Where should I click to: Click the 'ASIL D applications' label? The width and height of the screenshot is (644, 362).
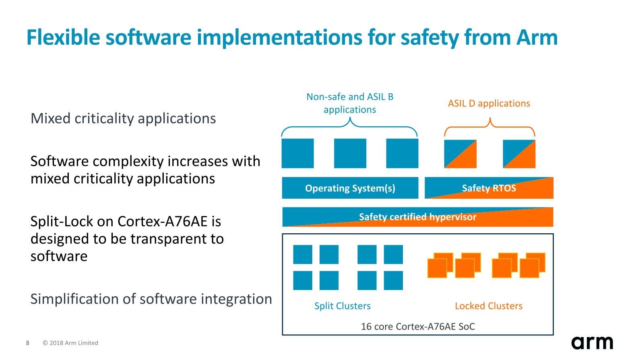coord(489,103)
